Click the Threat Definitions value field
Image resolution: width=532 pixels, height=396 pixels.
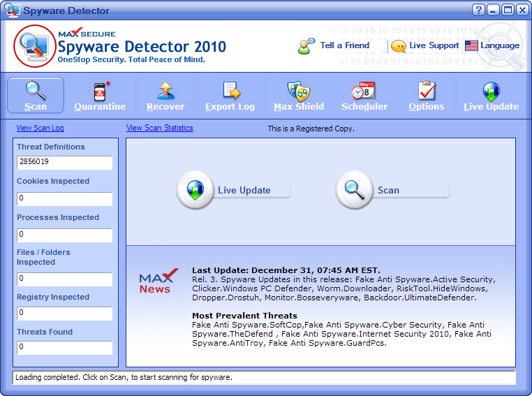click(64, 163)
